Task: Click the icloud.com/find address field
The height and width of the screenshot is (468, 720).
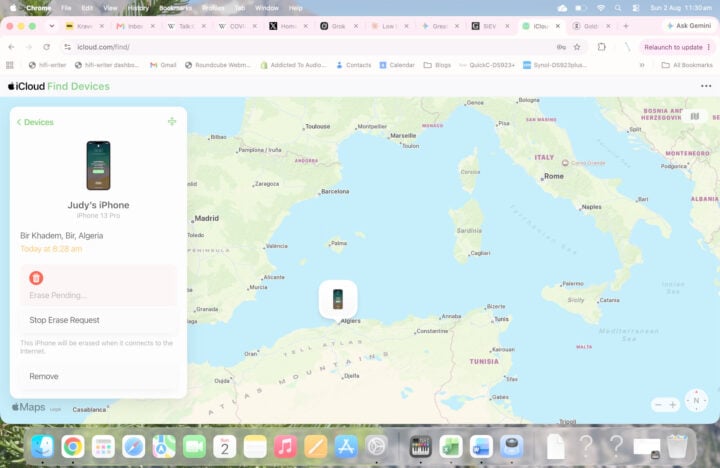Action: (x=312, y=47)
